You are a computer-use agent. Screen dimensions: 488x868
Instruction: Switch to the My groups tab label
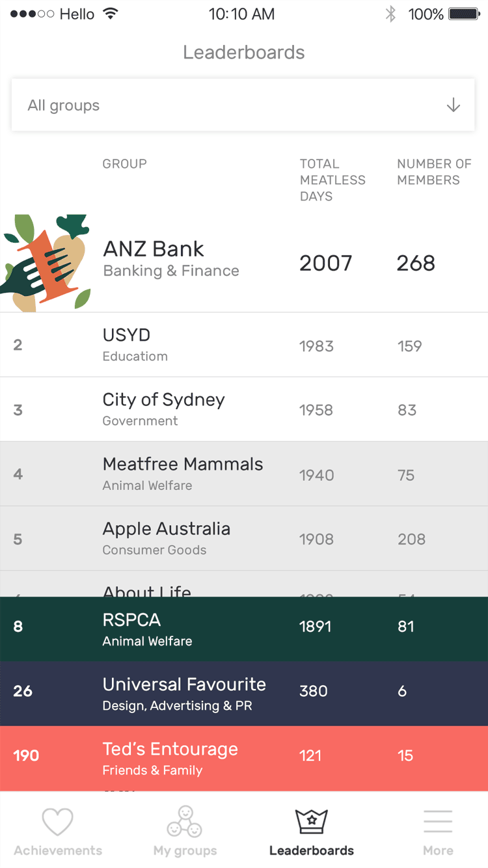coord(185,850)
